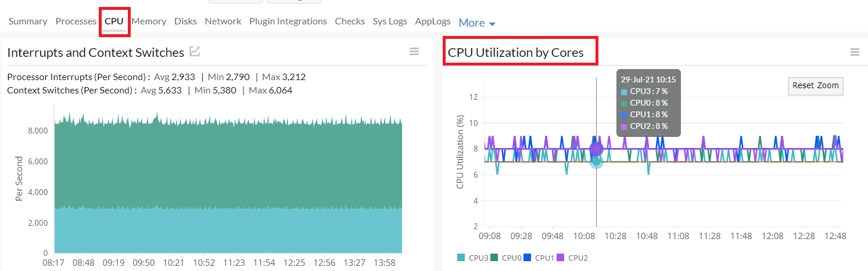868x271 pixels.
Task: Switch to the Summary tab
Action: [x=28, y=21]
